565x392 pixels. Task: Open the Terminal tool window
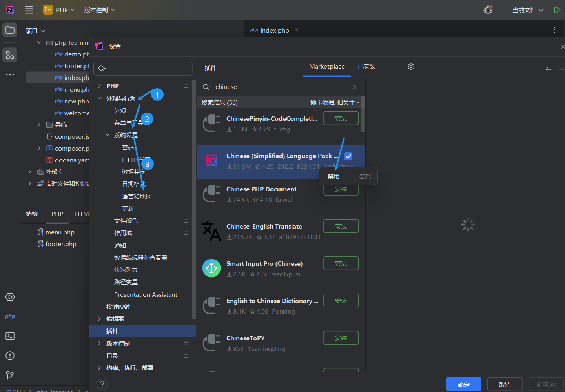click(x=10, y=336)
